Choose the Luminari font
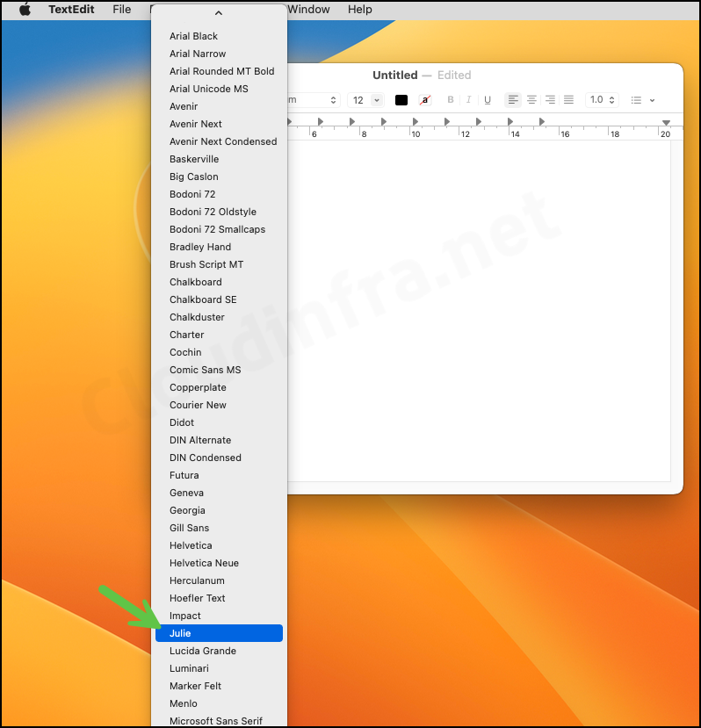Image resolution: width=701 pixels, height=728 pixels. pos(219,668)
